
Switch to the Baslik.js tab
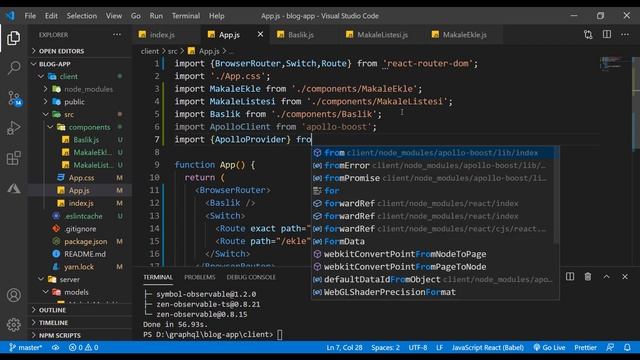coord(301,35)
